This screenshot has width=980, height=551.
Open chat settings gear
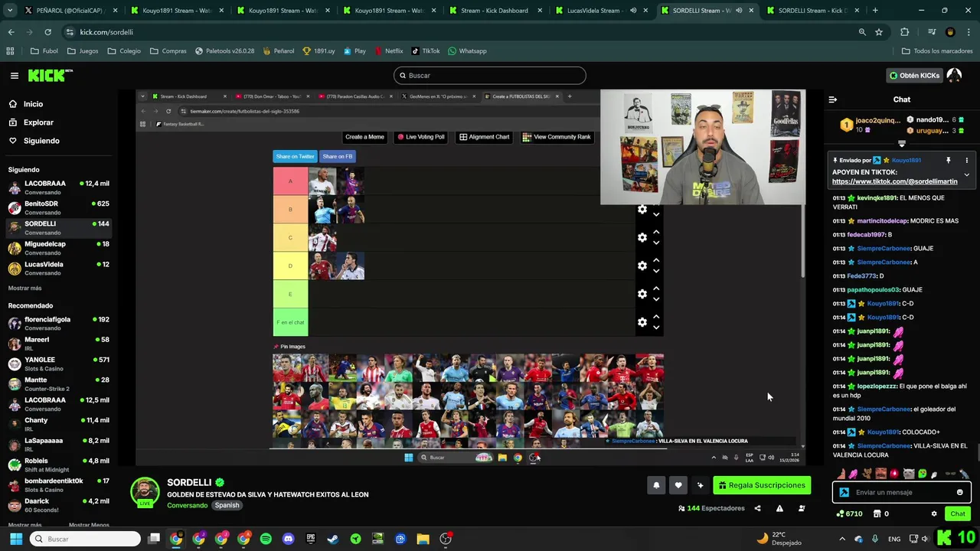934,514
